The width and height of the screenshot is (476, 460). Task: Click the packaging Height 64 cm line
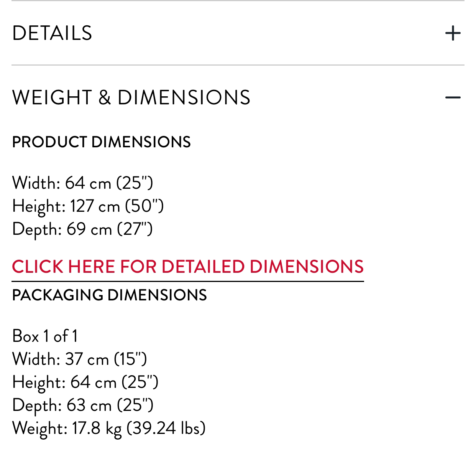(x=85, y=382)
